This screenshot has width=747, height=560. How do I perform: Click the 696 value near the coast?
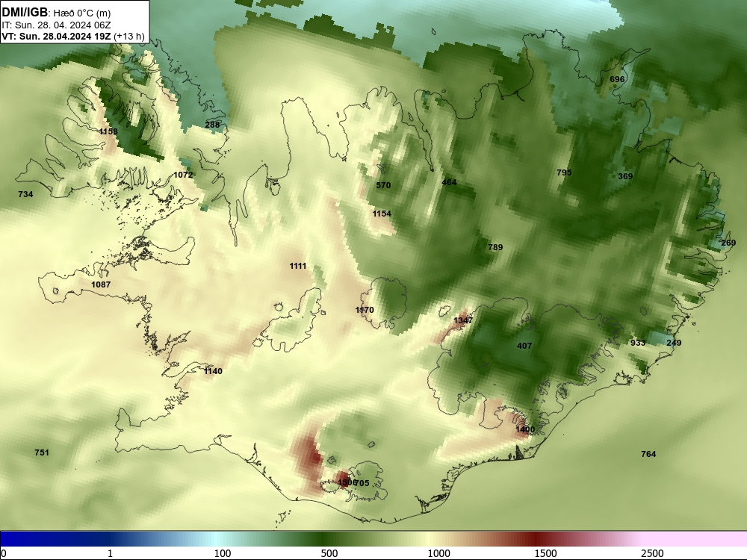[x=617, y=80]
